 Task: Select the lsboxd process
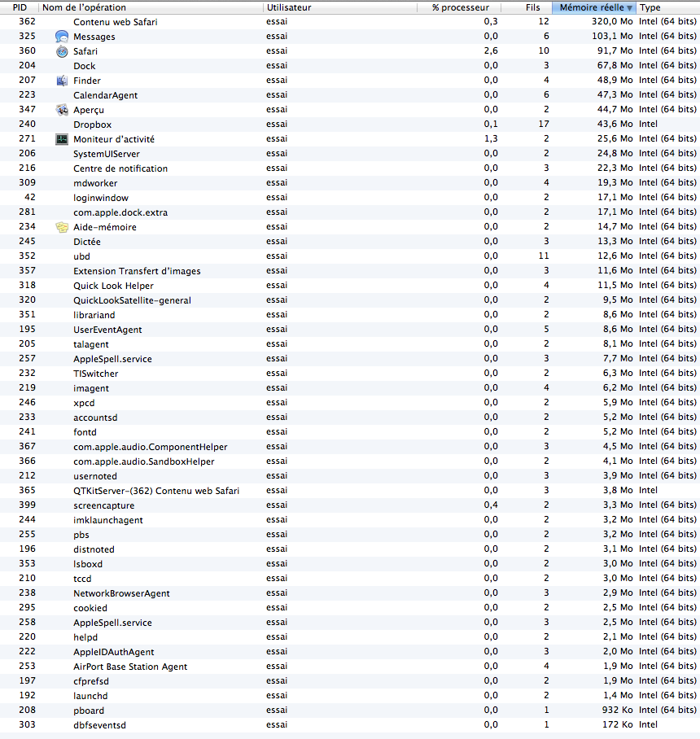pyautogui.click(x=350, y=564)
